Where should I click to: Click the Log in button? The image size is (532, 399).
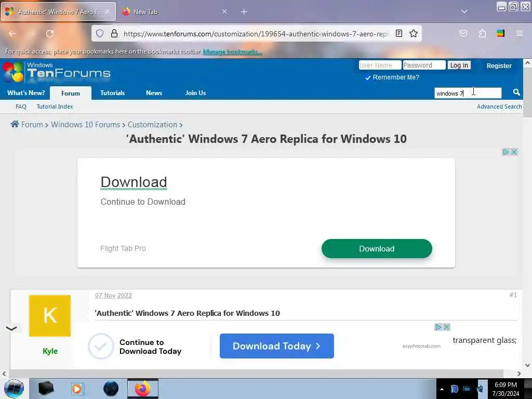coord(459,65)
